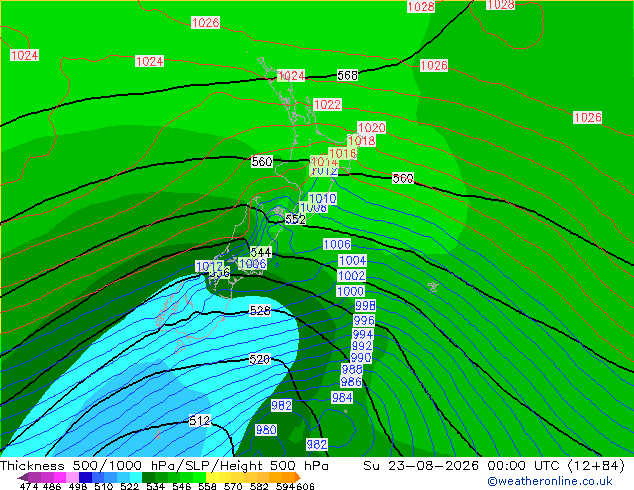This screenshot has height=490, width=634.
Task: Click the 'Su 23-08-2026 00:00 UTC (12+84)' timestamp
Action: (x=494, y=466)
